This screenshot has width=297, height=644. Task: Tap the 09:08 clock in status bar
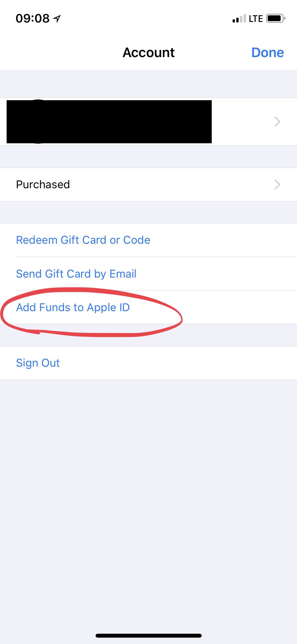32,19
